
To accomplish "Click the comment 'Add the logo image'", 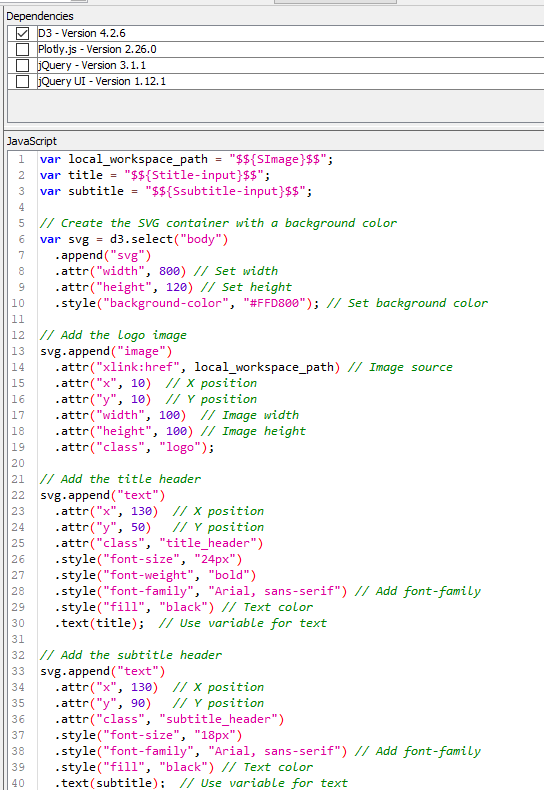I will (x=113, y=336).
